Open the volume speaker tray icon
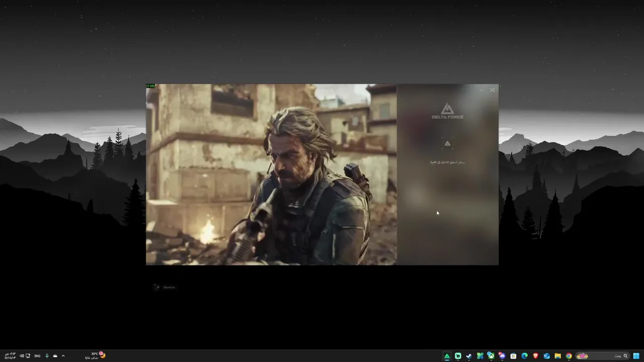The width and height of the screenshot is (644, 362). pyautogui.click(x=22, y=356)
